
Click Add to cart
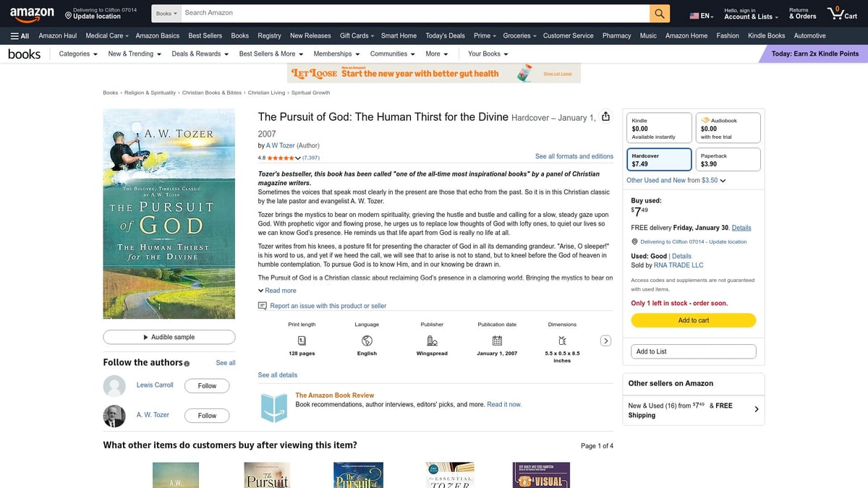coord(692,320)
